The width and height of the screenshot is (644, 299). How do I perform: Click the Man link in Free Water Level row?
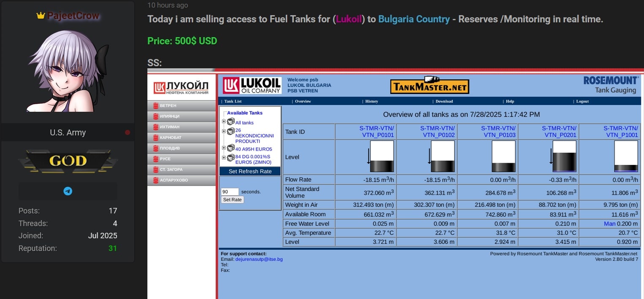tap(609, 224)
